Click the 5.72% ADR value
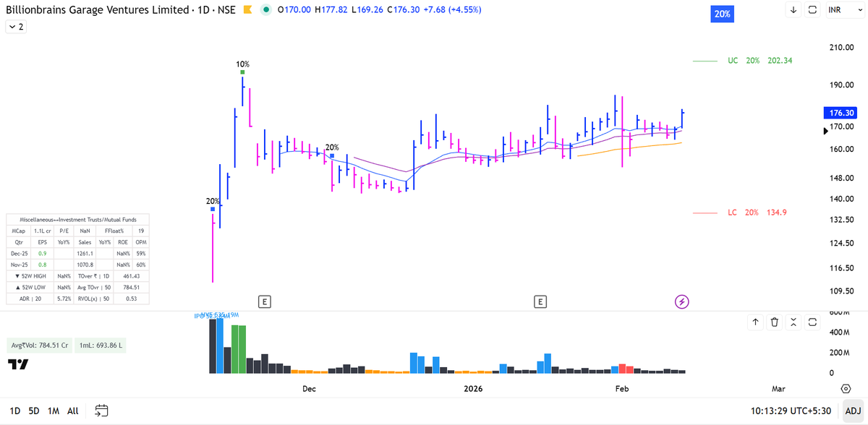This screenshot has height=425, width=868. (x=64, y=299)
